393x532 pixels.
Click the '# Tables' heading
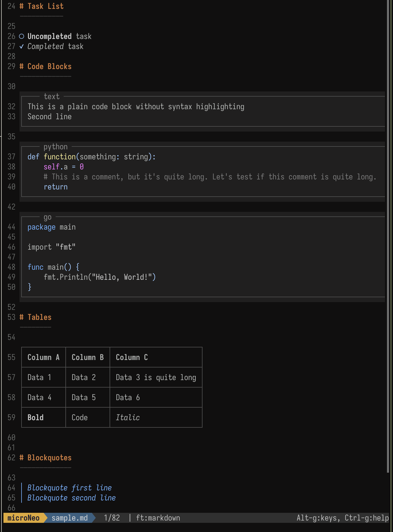[36, 317]
